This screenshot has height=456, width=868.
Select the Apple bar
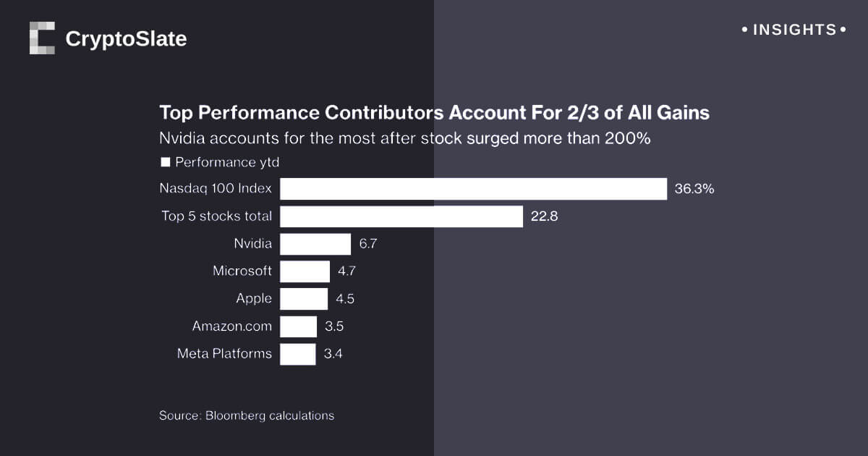[x=304, y=299]
